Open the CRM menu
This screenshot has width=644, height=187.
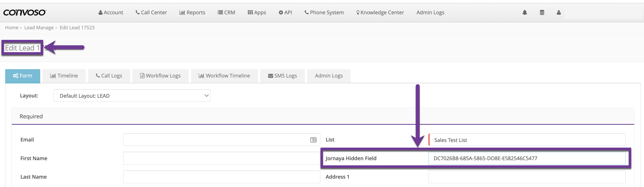pos(226,13)
